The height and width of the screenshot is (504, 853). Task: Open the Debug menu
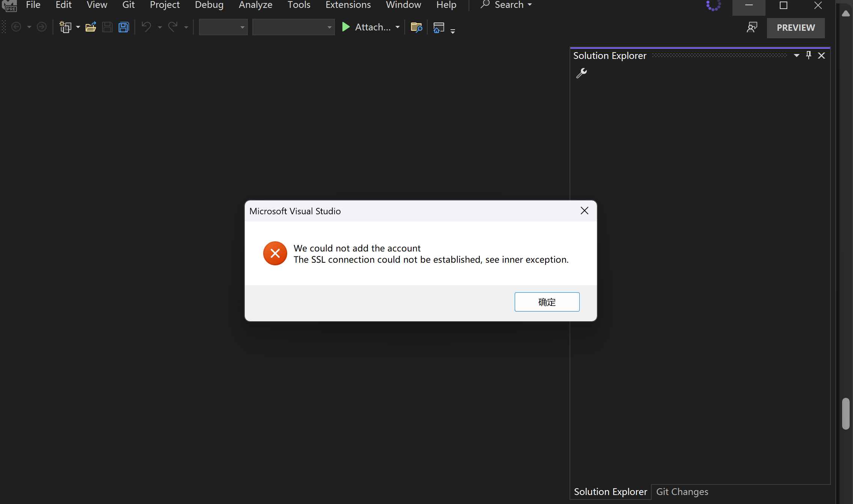point(209,5)
